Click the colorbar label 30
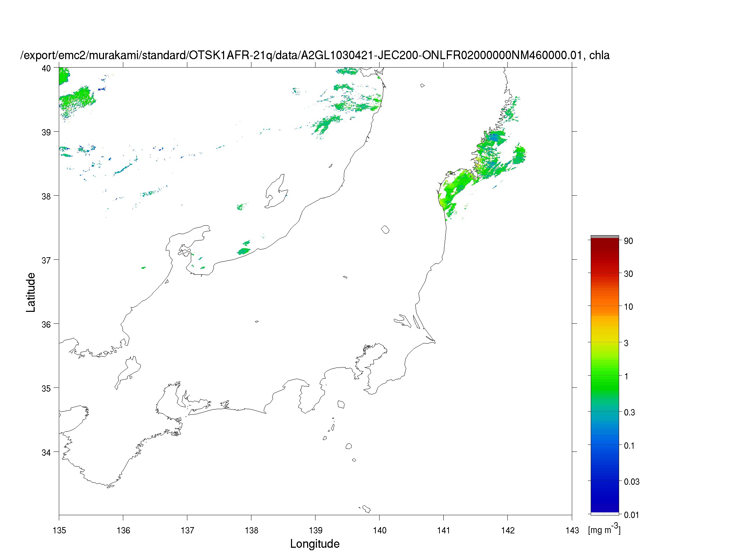The image size is (735, 560). (x=629, y=274)
